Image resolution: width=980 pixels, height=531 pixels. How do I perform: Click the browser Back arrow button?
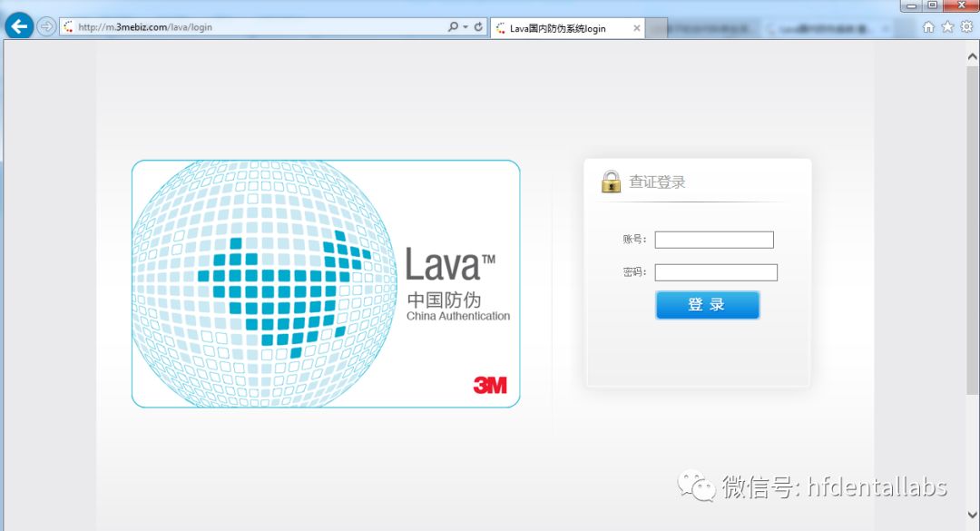coord(19,26)
